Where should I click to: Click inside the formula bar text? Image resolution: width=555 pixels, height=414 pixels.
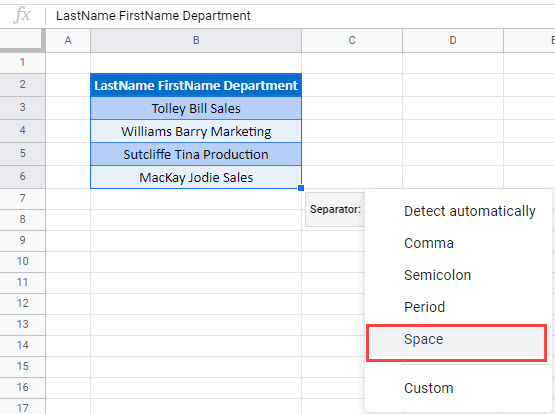[153, 16]
